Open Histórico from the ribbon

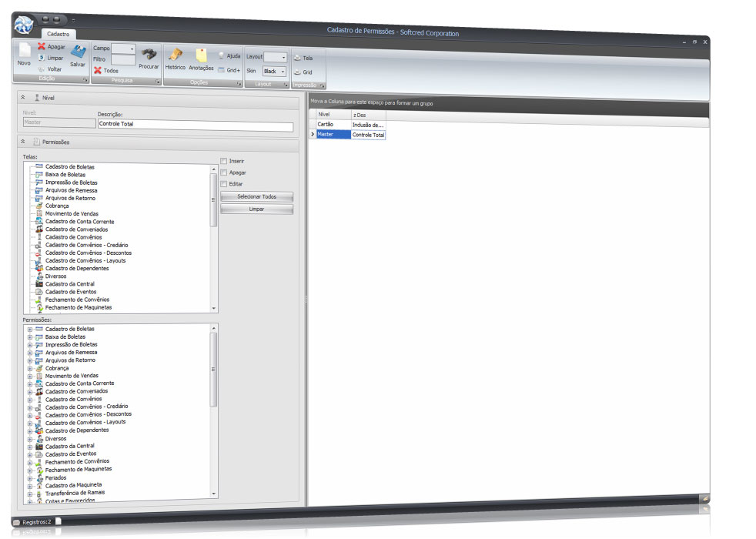coord(176,55)
